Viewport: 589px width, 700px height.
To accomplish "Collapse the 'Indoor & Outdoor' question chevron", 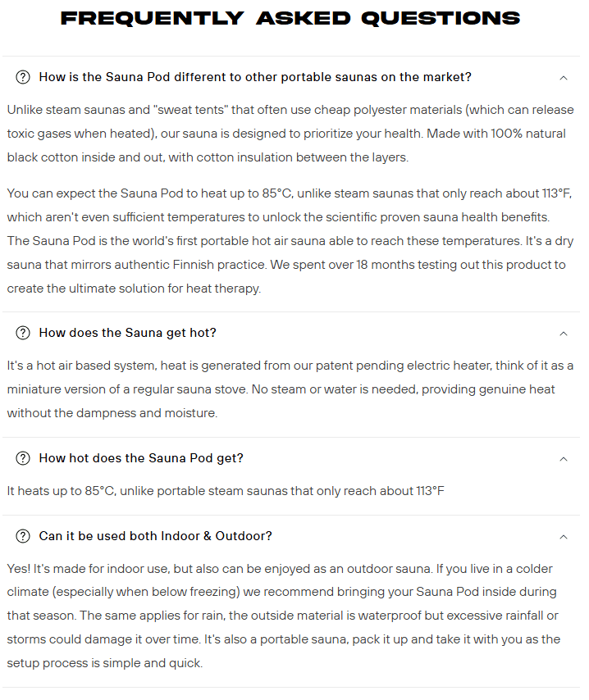I will [563, 537].
